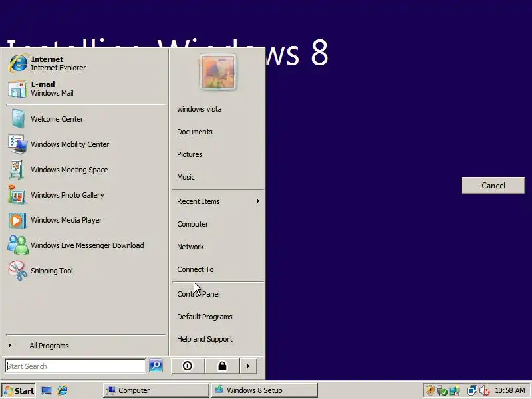Click the Start button on taskbar
532x399 pixels.
pyautogui.click(x=19, y=391)
